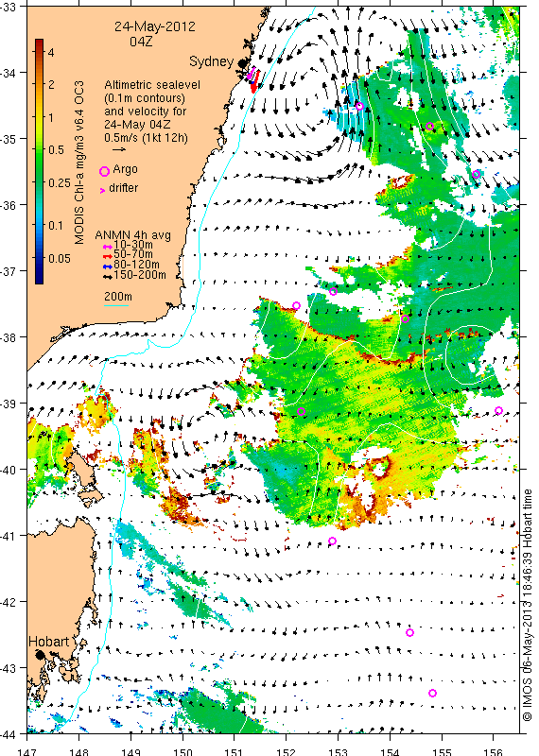
Task: Click the 04Z time label
Action: [141, 42]
